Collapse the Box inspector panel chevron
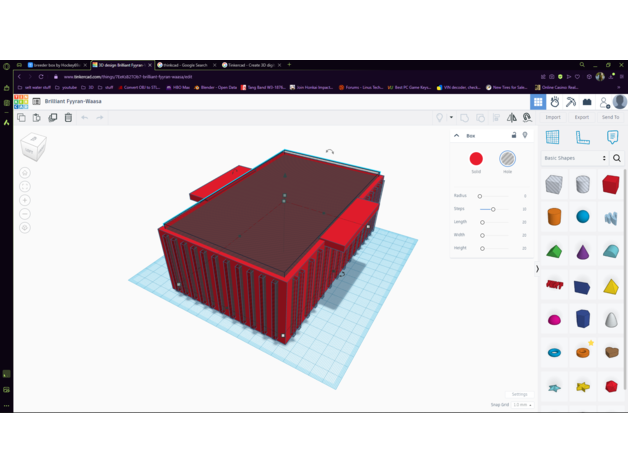 [457, 135]
